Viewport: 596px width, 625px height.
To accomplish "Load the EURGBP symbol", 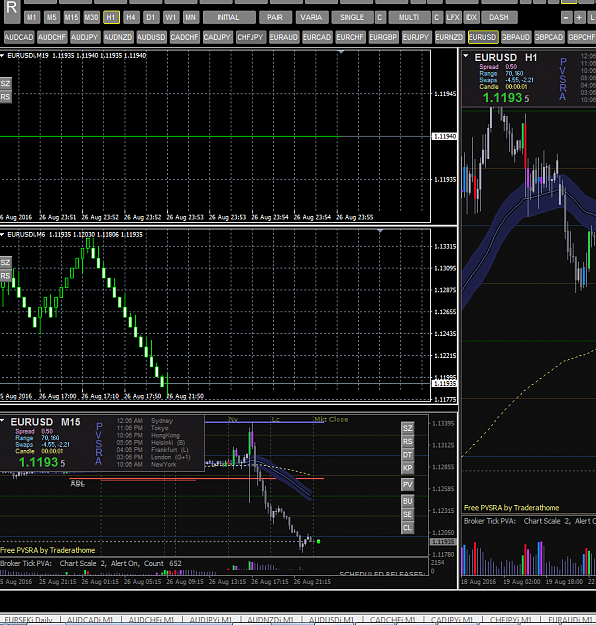I will tap(383, 37).
